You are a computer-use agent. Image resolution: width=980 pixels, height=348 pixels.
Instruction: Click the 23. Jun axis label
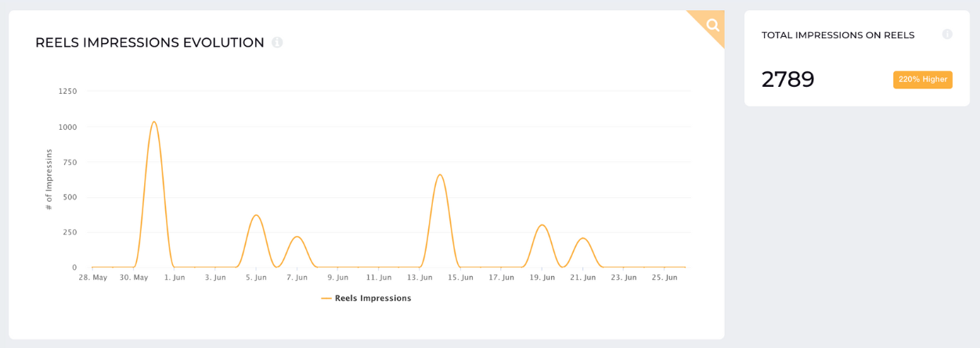[623, 278]
